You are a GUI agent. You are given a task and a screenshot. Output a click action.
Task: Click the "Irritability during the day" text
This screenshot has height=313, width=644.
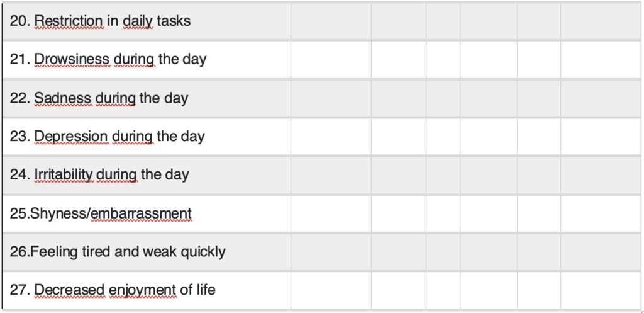pos(99,174)
